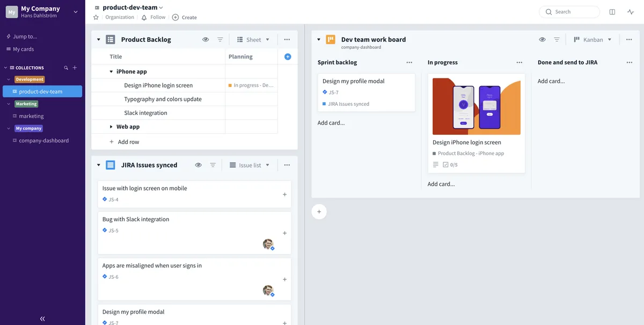Click Add row in Product Backlog
The image size is (644, 325).
(124, 142)
